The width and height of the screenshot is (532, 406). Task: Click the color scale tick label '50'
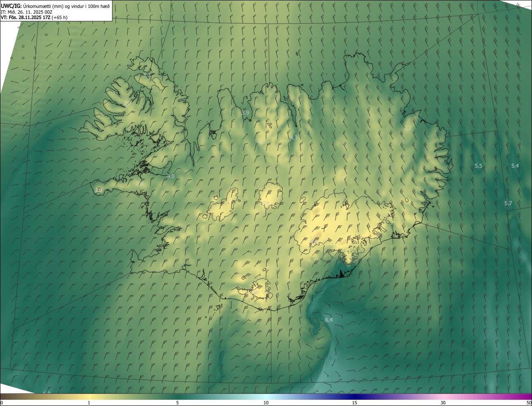pyautogui.click(x=528, y=403)
